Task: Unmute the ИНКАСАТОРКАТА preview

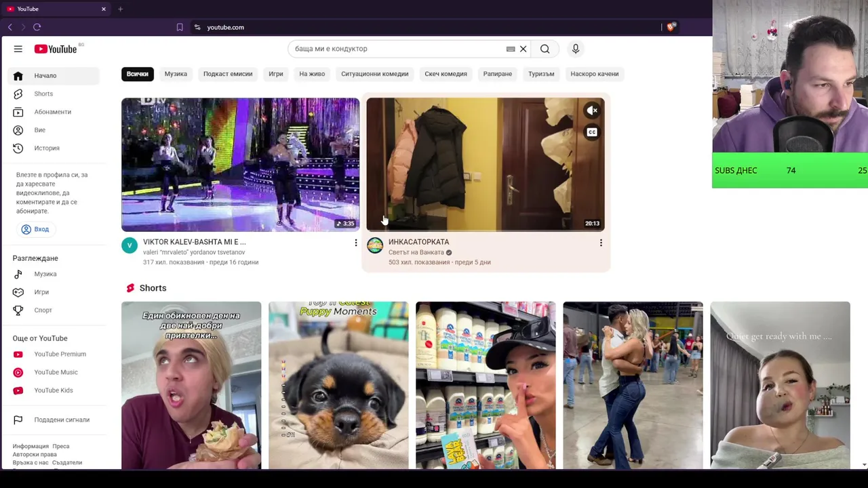Action: click(592, 110)
